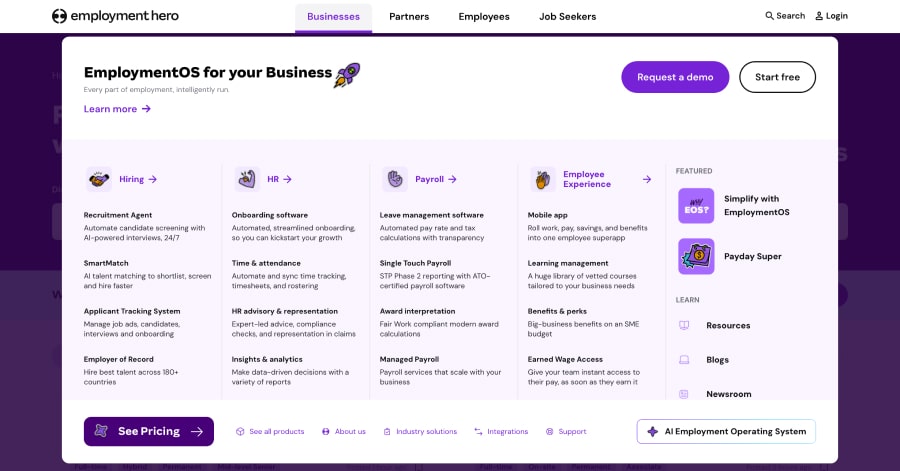Image resolution: width=900 pixels, height=471 pixels.
Task: Click the HR category icon
Action: coord(247,179)
